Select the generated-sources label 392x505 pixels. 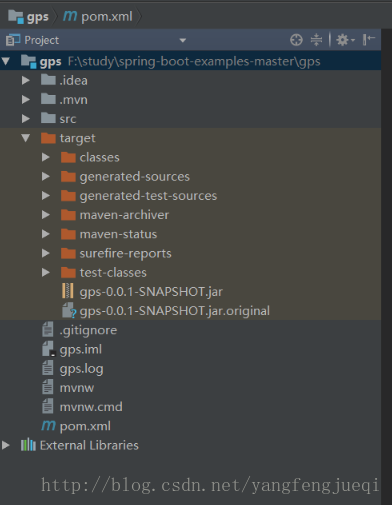pos(135,177)
